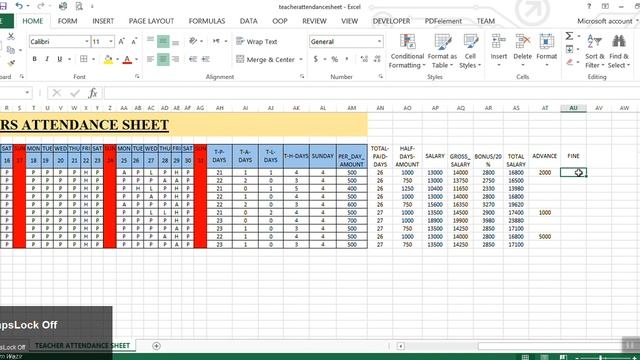Toggle Underline formatting
640x360 pixels.
pos(60,59)
